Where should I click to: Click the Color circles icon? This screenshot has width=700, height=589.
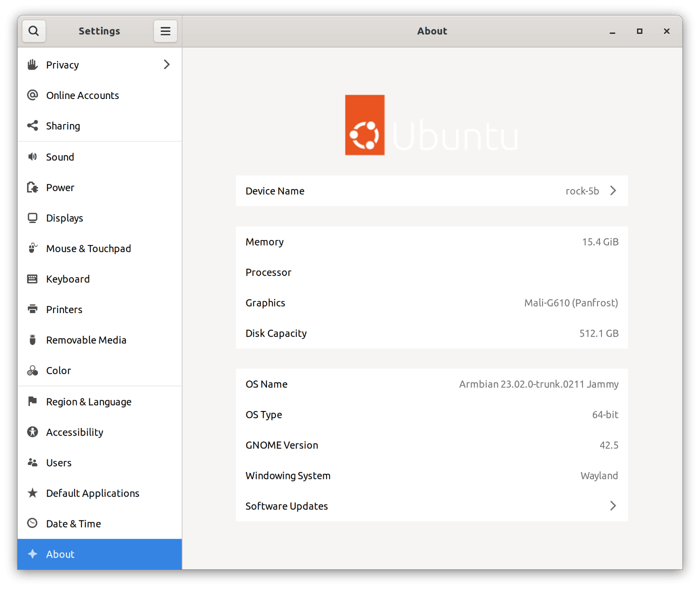pos(32,370)
